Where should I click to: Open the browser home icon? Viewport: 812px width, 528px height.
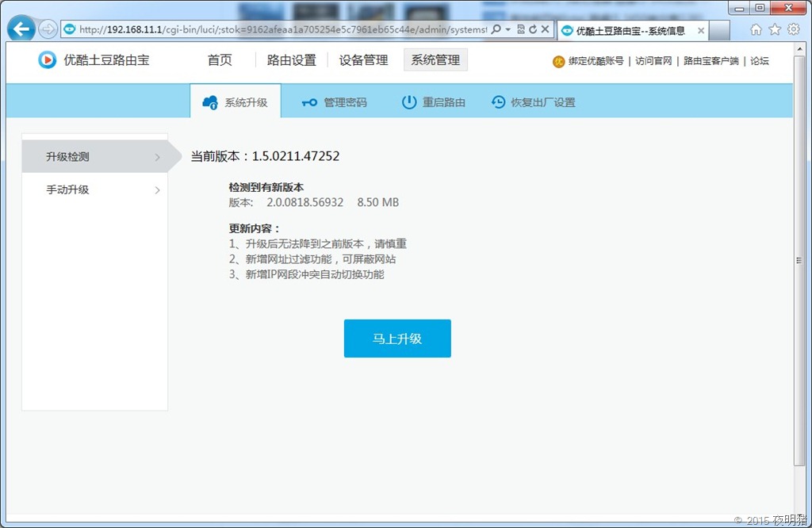tap(756, 29)
